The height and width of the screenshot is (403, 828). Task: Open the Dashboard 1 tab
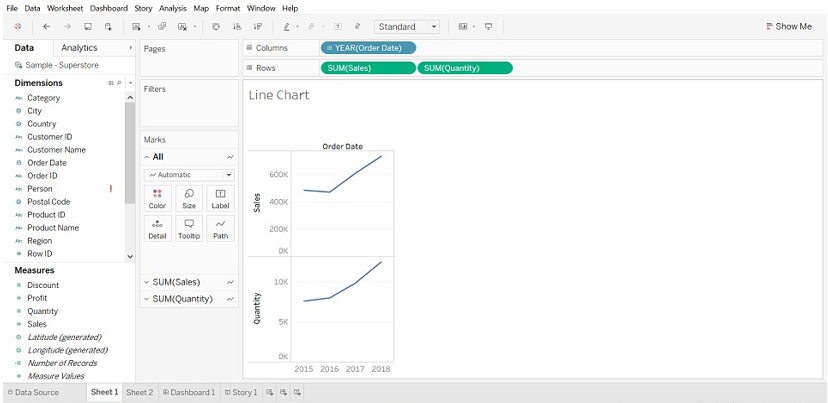tap(189, 392)
